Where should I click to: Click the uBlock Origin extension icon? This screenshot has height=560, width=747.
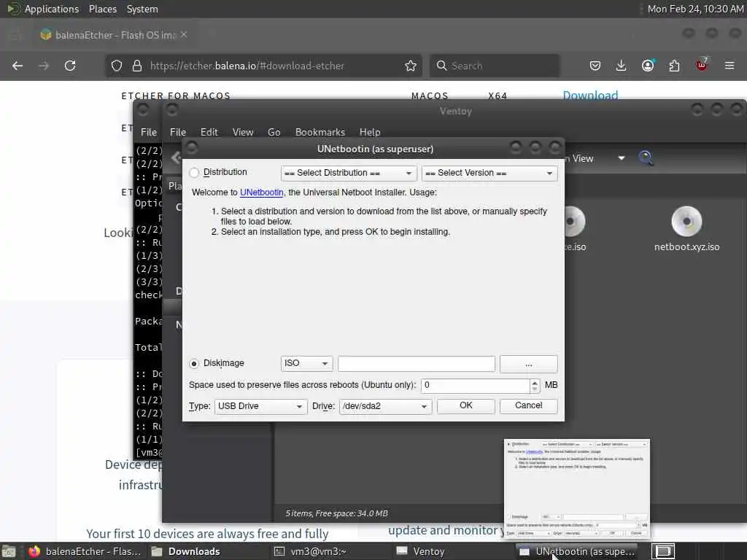click(x=702, y=65)
